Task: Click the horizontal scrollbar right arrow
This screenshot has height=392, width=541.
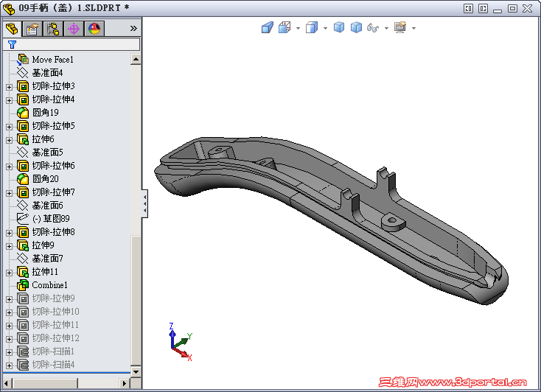Action: coord(125,383)
